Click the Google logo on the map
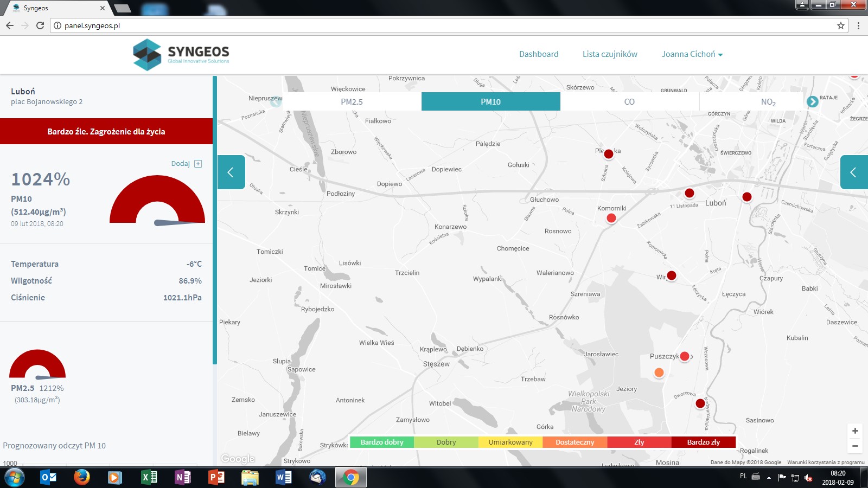Image resolution: width=868 pixels, height=488 pixels. click(x=238, y=459)
